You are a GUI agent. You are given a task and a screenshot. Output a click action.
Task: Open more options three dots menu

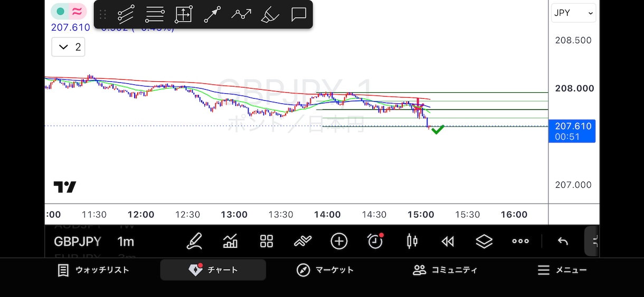[x=520, y=242]
